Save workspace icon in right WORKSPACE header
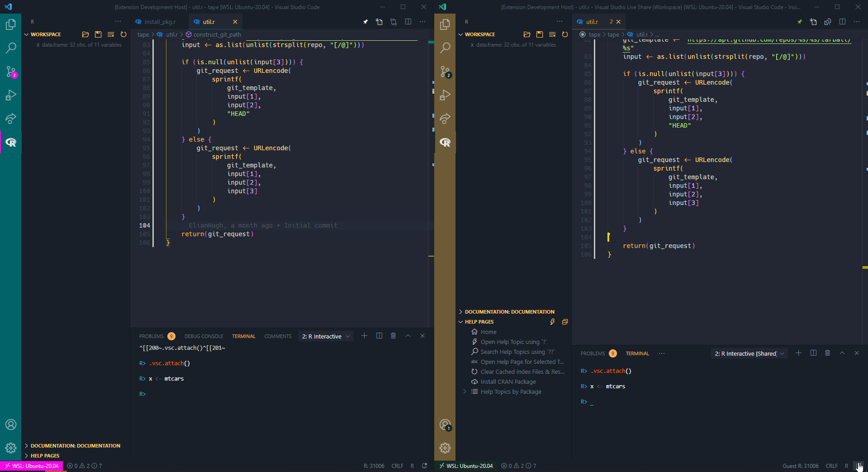Screen dimensions: 868x472 tap(540, 34)
